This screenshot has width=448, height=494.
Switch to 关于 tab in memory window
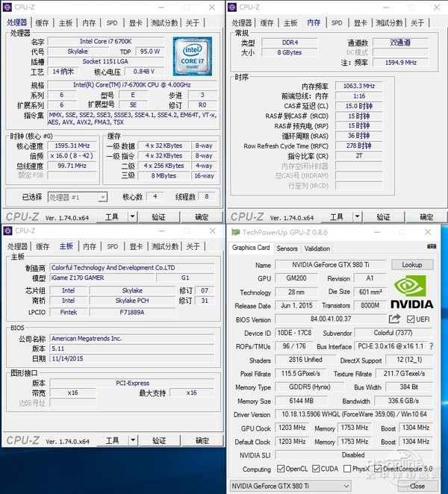[x=417, y=22]
